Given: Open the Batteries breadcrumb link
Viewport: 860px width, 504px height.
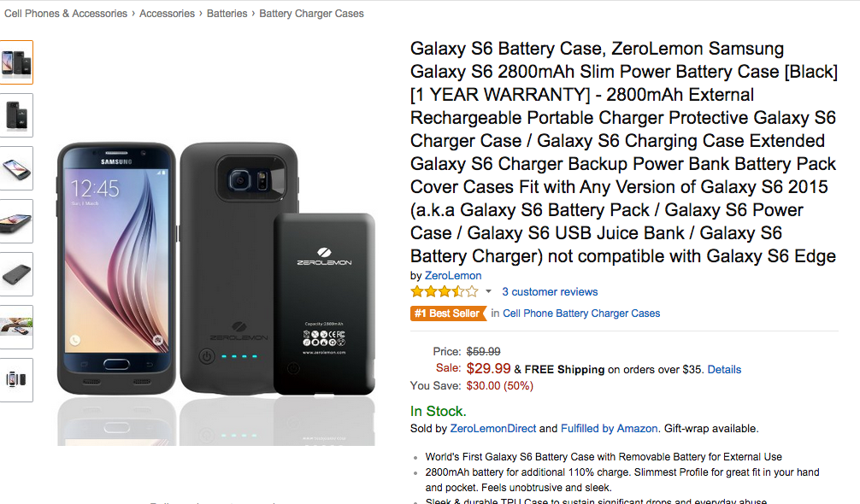Looking at the screenshot, I should tap(227, 14).
